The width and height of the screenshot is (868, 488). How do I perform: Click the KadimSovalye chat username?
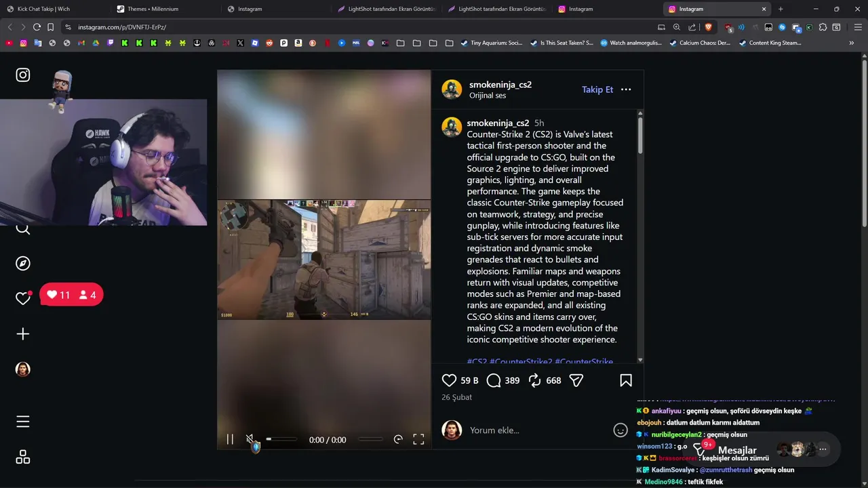[x=673, y=470]
